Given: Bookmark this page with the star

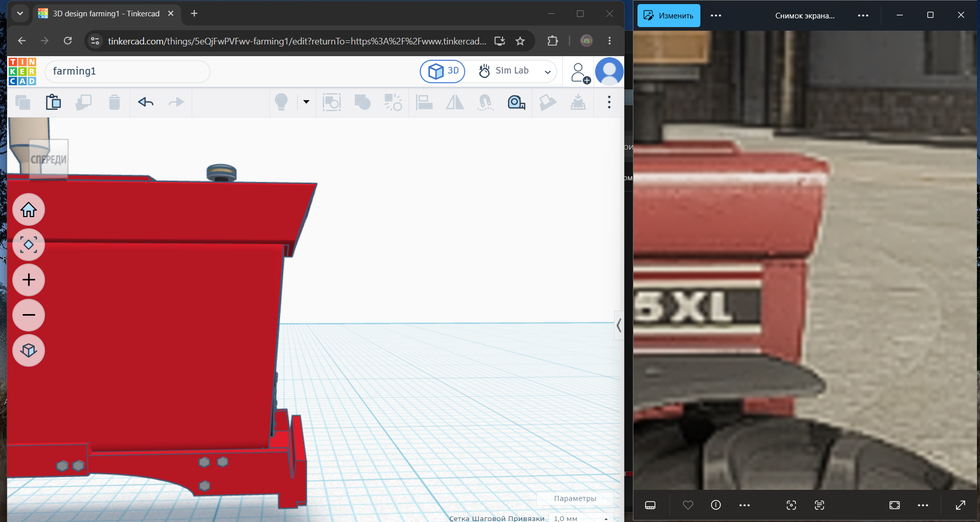Looking at the screenshot, I should point(520,41).
